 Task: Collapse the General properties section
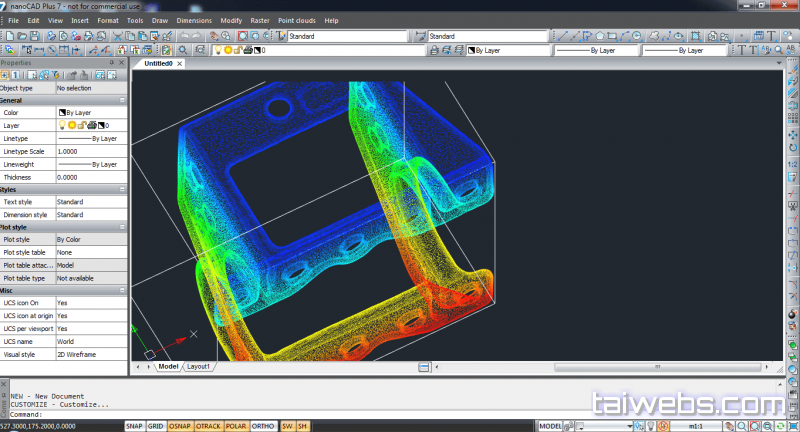(122, 100)
